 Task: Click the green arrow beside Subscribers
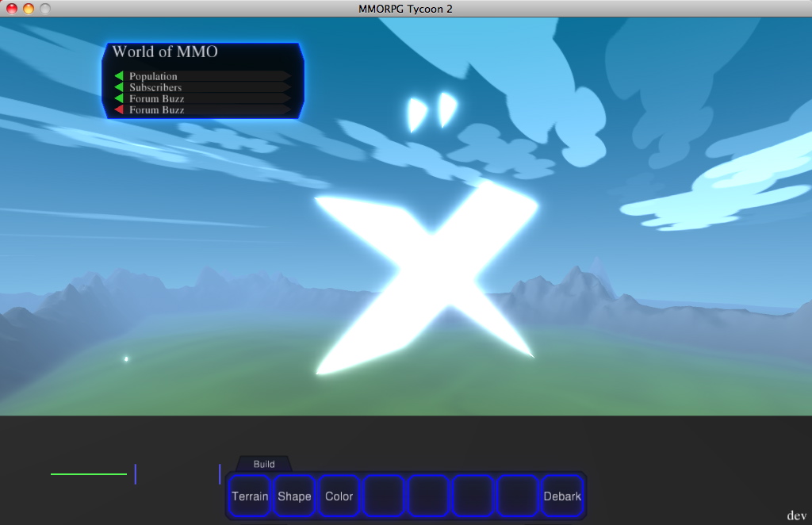[x=119, y=87]
